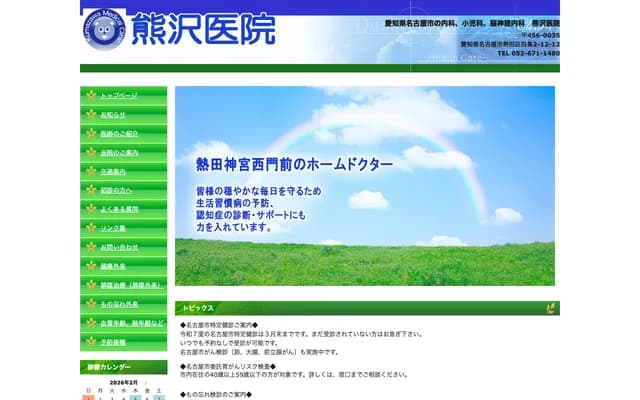Click the address 愛知県名古屋市熱田区白鳥2-12-12
The image size is (640, 400).
pos(510,44)
